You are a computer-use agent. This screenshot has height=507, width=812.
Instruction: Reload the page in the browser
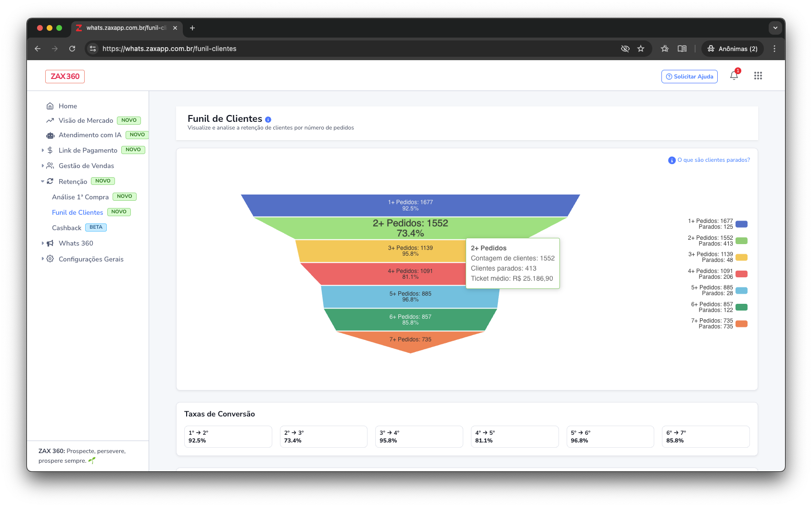72,49
